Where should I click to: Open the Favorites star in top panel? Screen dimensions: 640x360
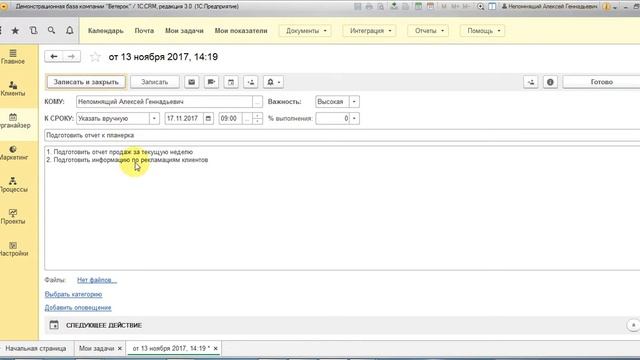click(x=15, y=31)
